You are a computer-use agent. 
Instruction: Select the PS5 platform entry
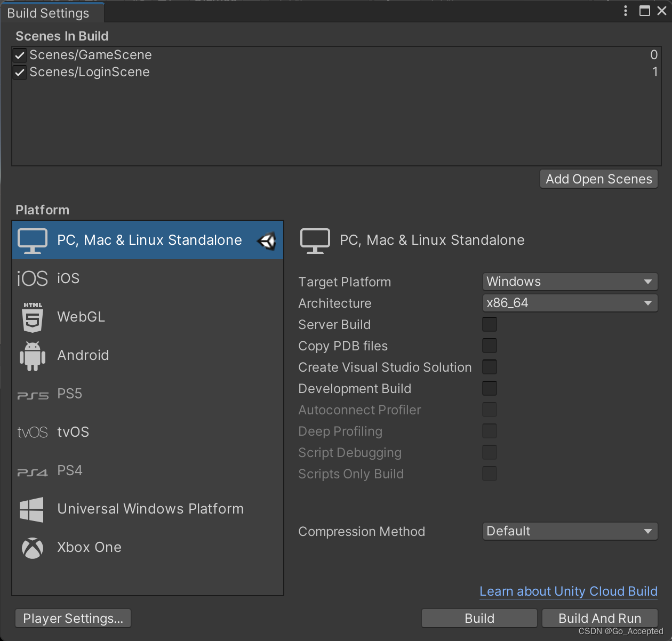pyautogui.click(x=148, y=394)
